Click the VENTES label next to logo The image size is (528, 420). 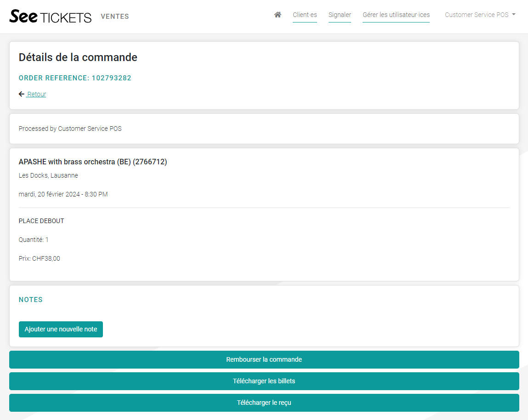115,17
